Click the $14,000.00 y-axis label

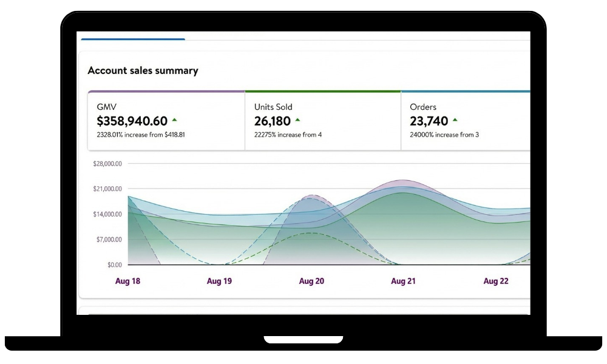(107, 214)
